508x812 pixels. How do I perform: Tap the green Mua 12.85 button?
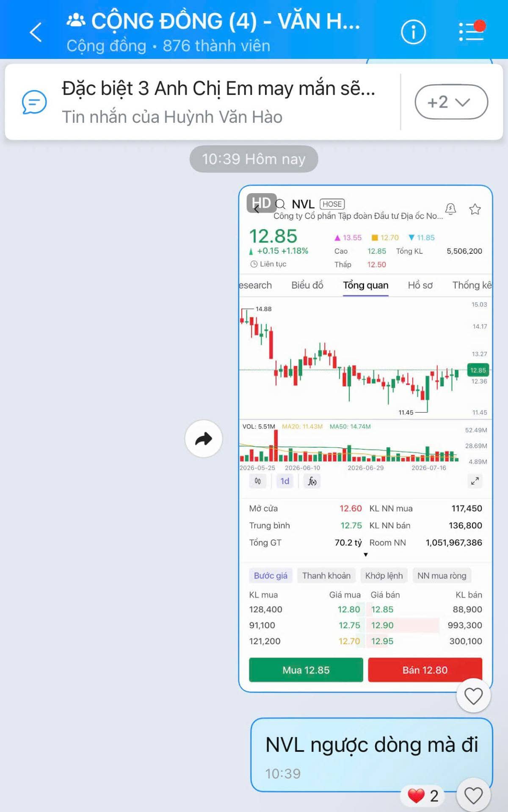pyautogui.click(x=306, y=670)
